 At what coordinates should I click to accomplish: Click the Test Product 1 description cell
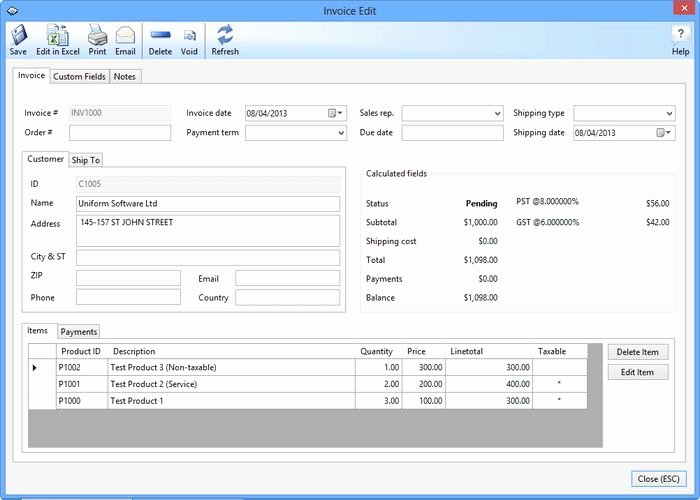coord(232,400)
